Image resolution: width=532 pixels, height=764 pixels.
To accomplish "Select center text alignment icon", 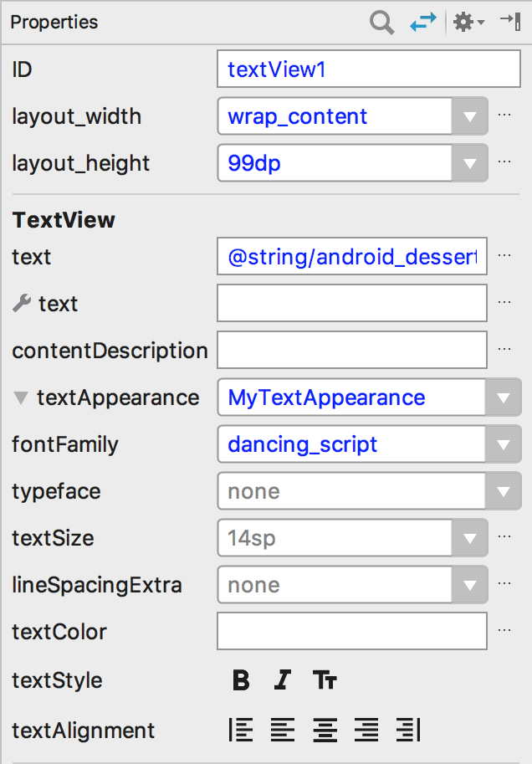I will [x=325, y=730].
